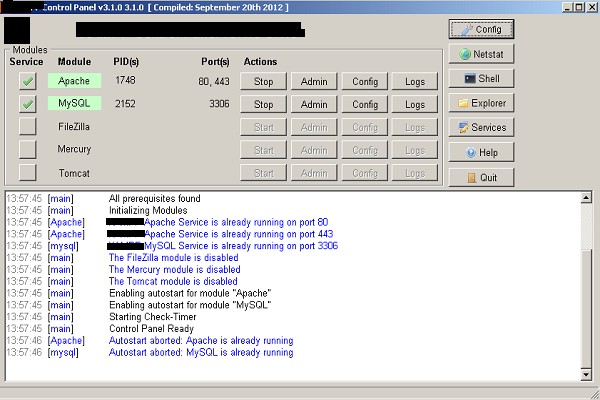Click the FileZilla module name
600x400 pixels.
[x=74, y=127]
